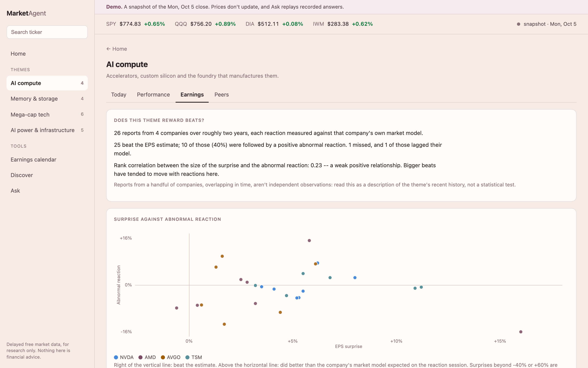
Task: Click the AI compute page heading
Action: tap(127, 64)
